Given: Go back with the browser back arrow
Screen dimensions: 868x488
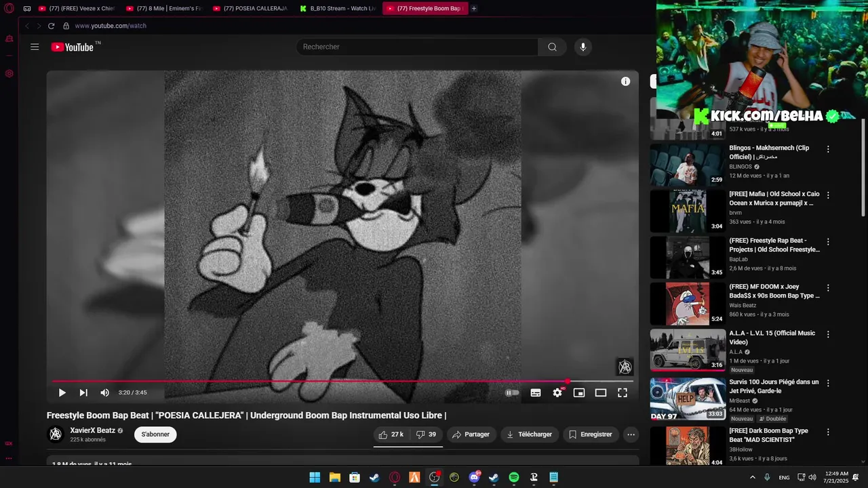Looking at the screenshot, I should click(26, 26).
